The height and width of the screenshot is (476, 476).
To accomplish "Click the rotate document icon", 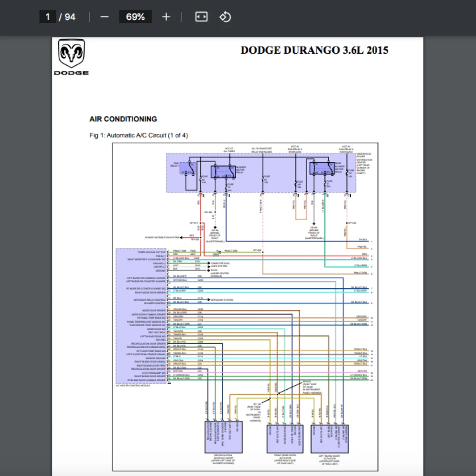I will [225, 17].
